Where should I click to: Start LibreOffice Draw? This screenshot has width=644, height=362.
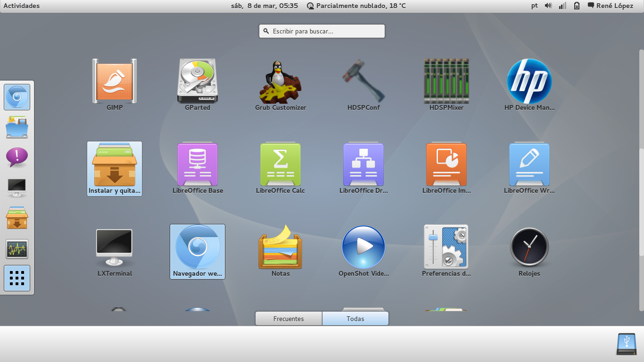(363, 169)
